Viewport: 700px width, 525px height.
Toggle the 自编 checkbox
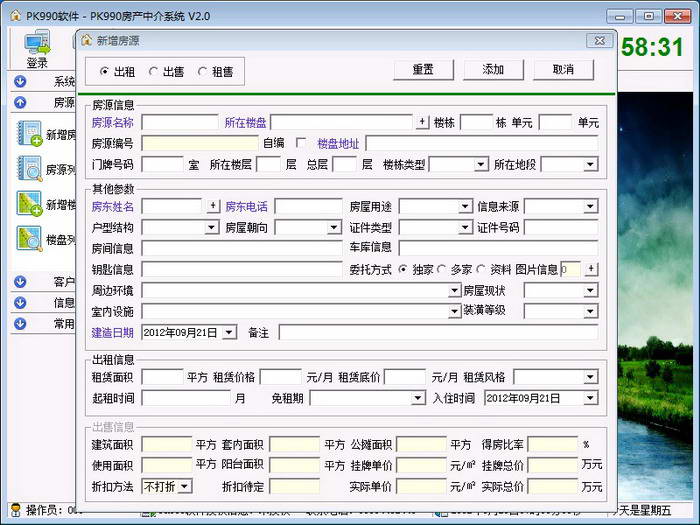[x=301, y=143]
